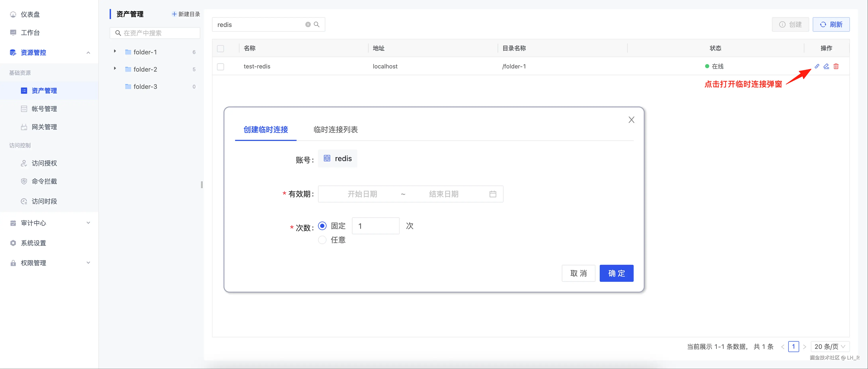Viewport: 868px width, 369px height.
Task: Select the 固定 radio option
Action: click(322, 226)
